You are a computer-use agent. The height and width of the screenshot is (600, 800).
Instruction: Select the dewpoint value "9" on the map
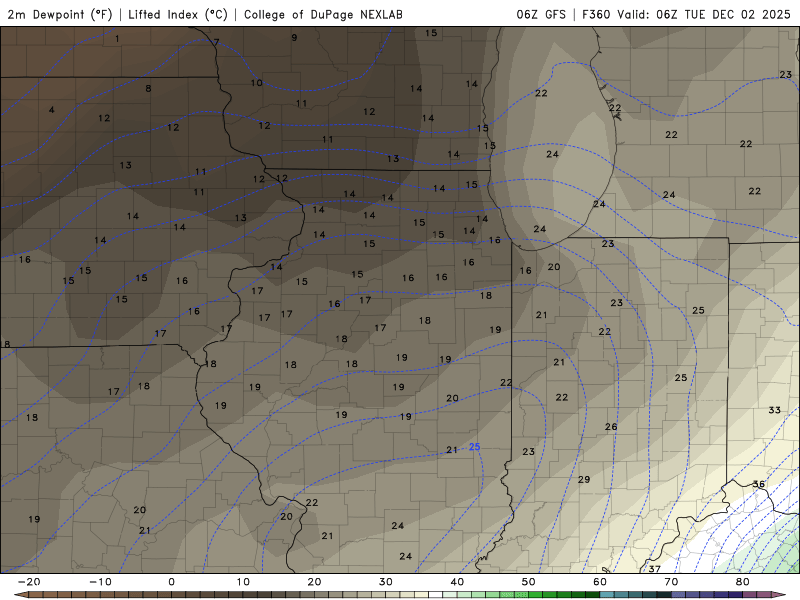294,37
